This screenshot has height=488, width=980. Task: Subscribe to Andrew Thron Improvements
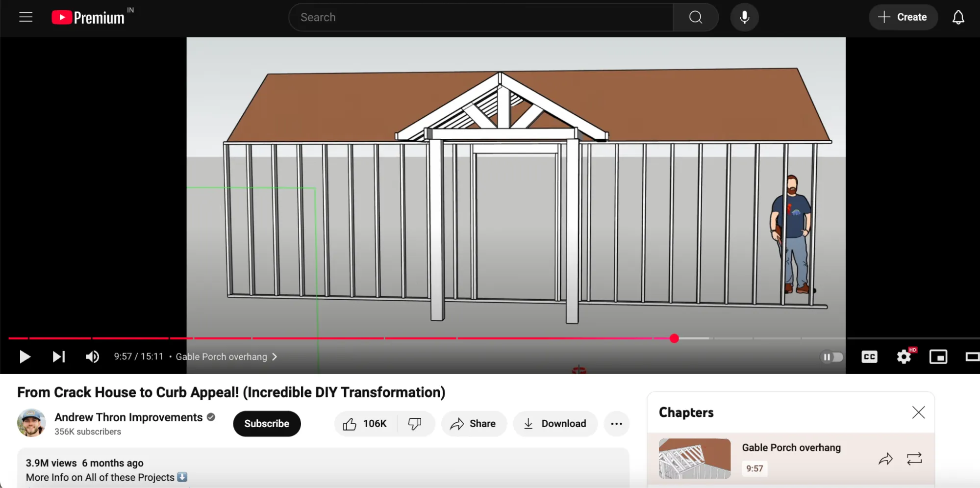click(266, 423)
